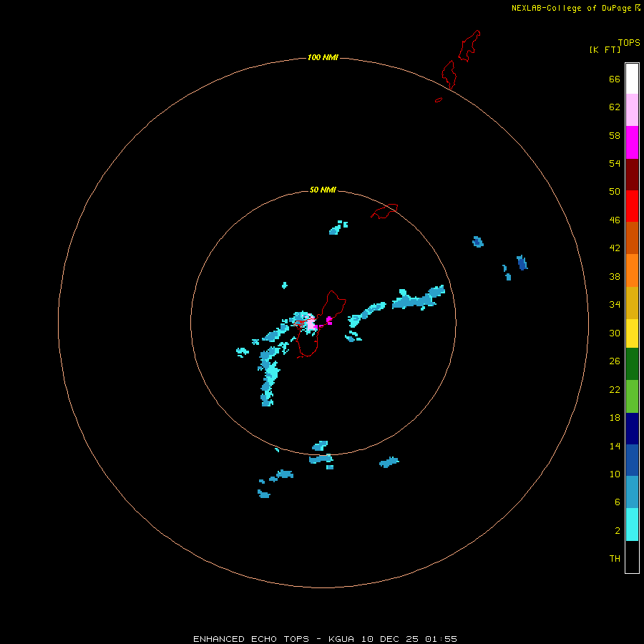Click the red Rota island outline on 50 NMI ring
Viewport: 644px width, 644px height.
point(384,211)
